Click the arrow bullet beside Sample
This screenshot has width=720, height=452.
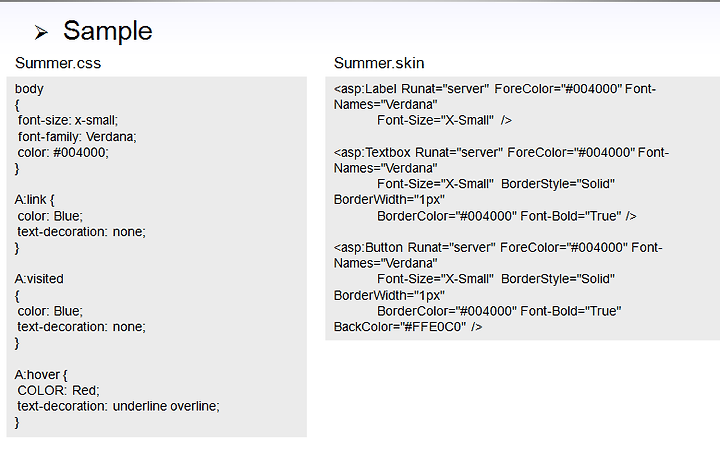(41, 33)
